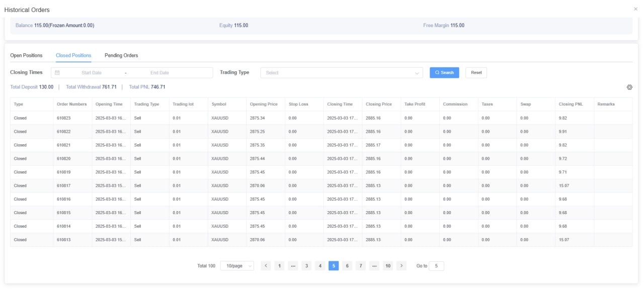Click closing PNL value 9.71
Image resolution: width=644 pixels, height=293 pixels.
click(563, 172)
